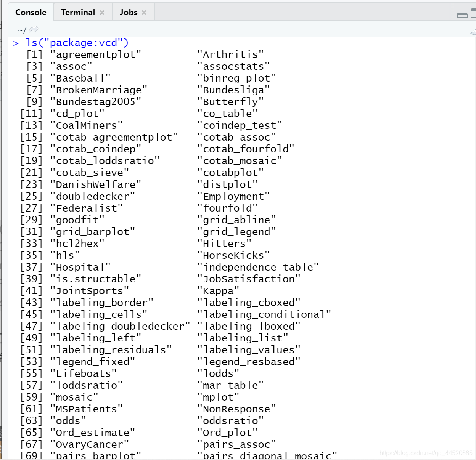Click the "cotab_mosaic" output entry
This screenshot has width=476, height=460.
pyautogui.click(x=240, y=161)
